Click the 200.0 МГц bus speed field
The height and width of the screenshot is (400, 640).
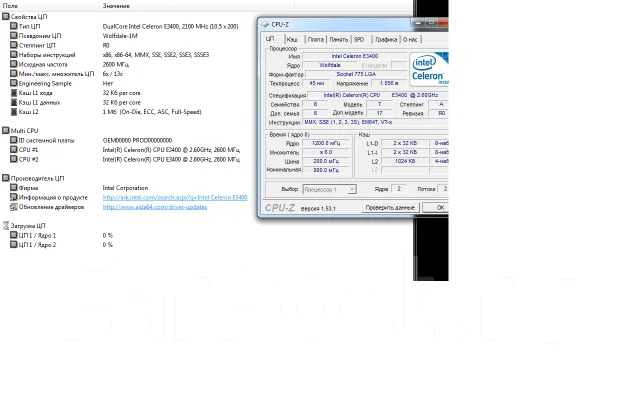326,161
